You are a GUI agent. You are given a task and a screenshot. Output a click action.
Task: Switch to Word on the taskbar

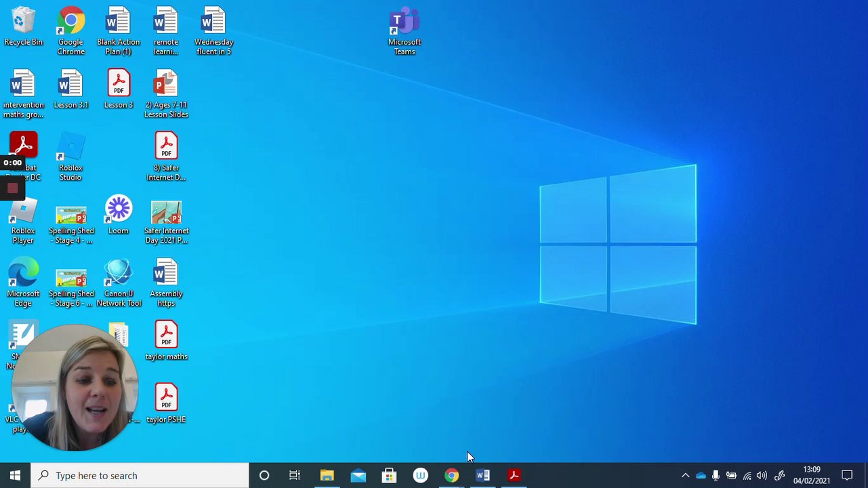point(482,476)
